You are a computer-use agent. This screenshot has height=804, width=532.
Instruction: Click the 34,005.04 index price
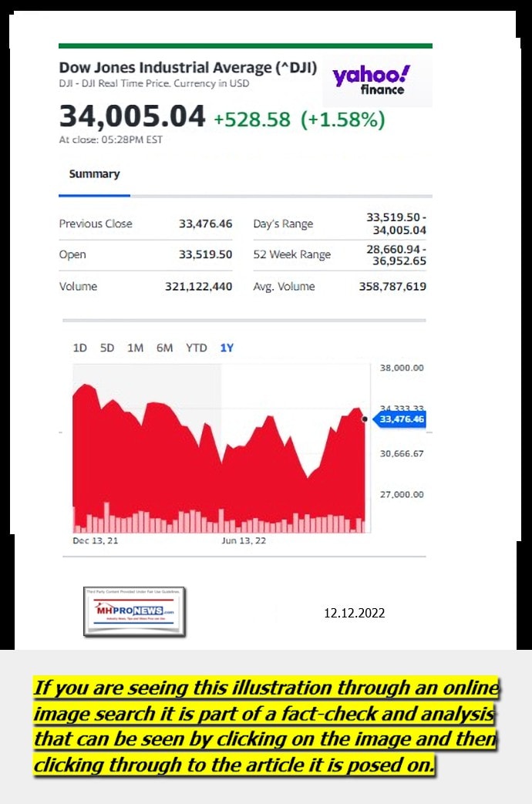click(x=132, y=116)
